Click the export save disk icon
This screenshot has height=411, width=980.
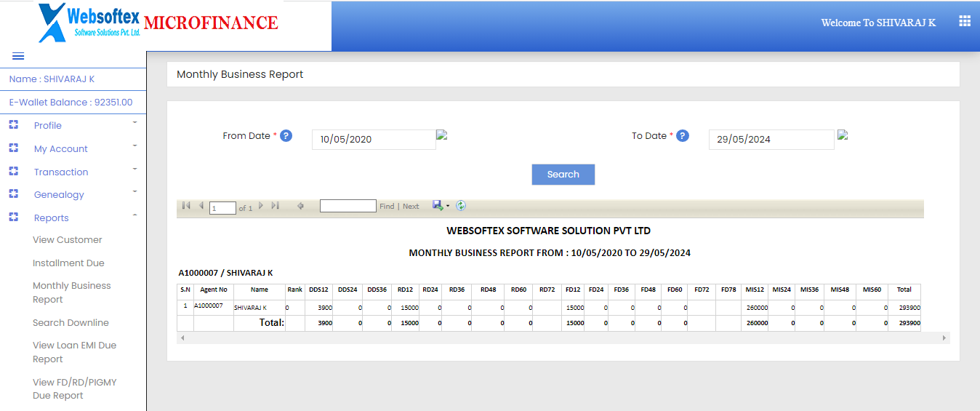point(438,206)
